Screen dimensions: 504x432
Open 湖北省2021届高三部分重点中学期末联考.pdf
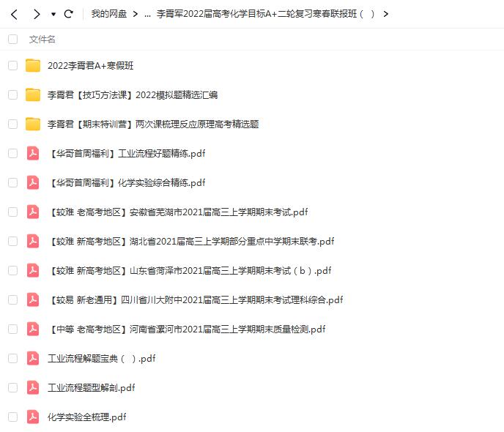190,241
